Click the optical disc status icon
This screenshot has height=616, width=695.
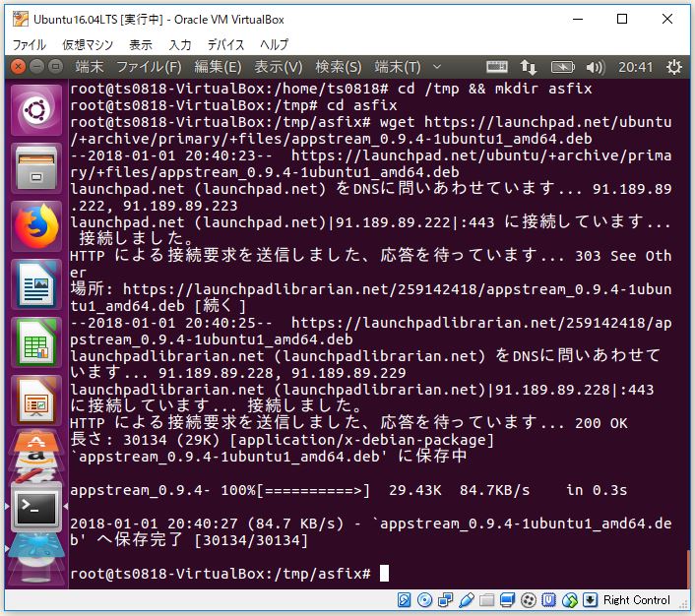tap(424, 600)
